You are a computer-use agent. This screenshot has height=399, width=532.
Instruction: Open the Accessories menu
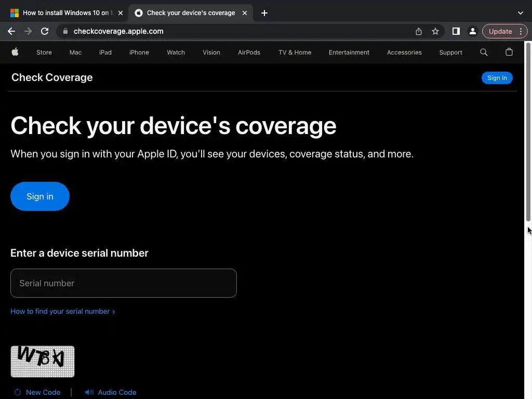pyautogui.click(x=404, y=52)
